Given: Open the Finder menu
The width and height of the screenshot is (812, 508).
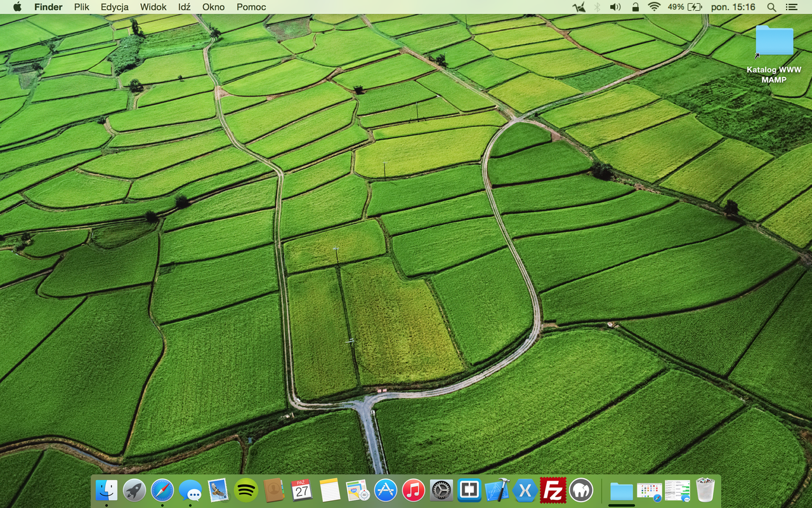Looking at the screenshot, I should (48, 7).
